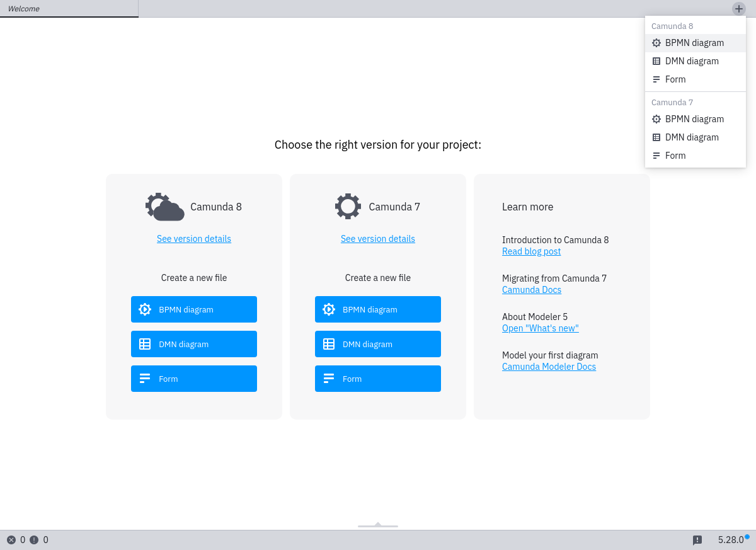This screenshot has width=756, height=550.
Task: Open the Read blog post link
Action: coord(531,251)
